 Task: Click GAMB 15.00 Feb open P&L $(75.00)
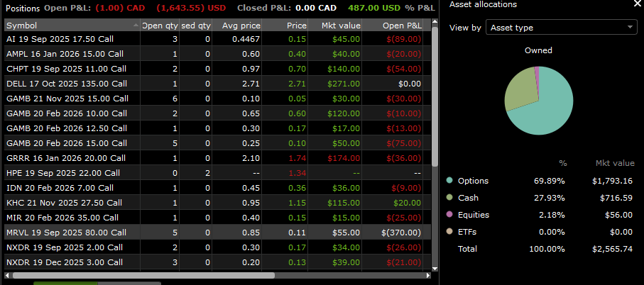[x=404, y=143]
